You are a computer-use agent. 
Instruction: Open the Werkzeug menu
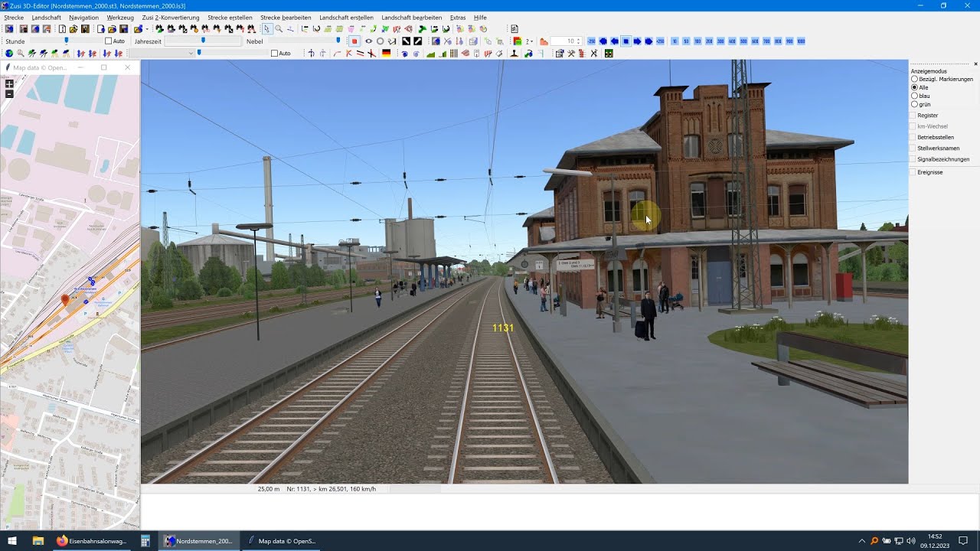(x=120, y=18)
